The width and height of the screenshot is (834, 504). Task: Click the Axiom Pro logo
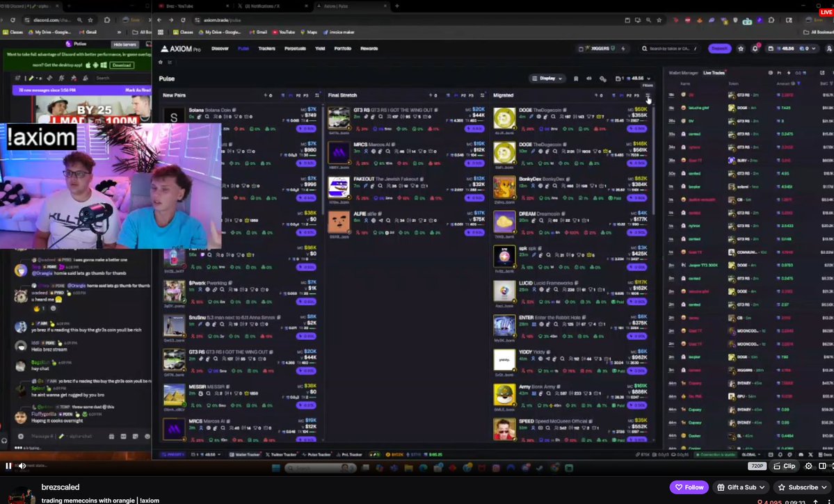pos(181,49)
